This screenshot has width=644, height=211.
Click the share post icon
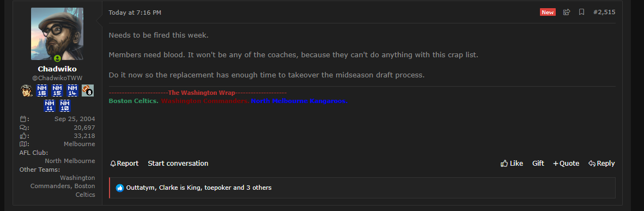point(567,13)
